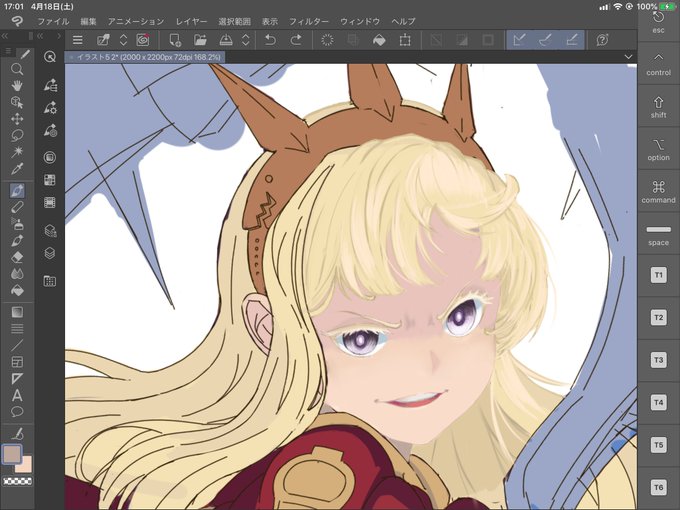Tap the T3 shortcut key
Viewport: 680px width, 510px height.
[658, 360]
